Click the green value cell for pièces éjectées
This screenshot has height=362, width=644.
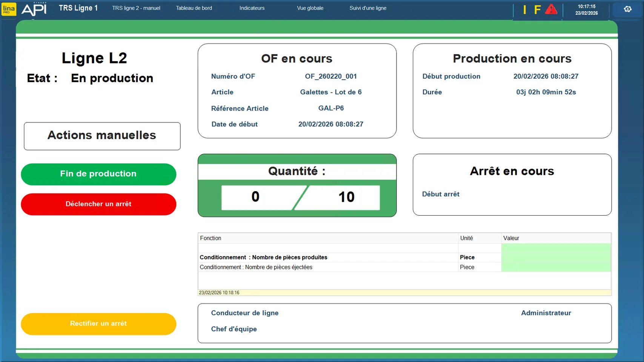556,267
